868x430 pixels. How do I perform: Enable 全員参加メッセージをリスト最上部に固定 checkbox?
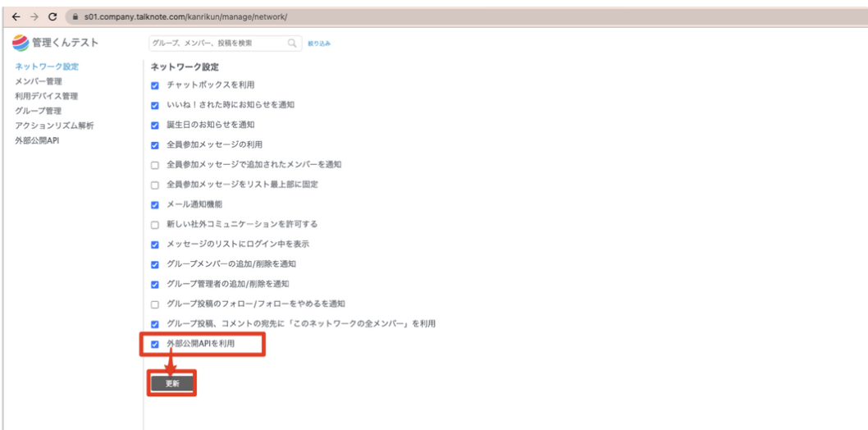155,185
